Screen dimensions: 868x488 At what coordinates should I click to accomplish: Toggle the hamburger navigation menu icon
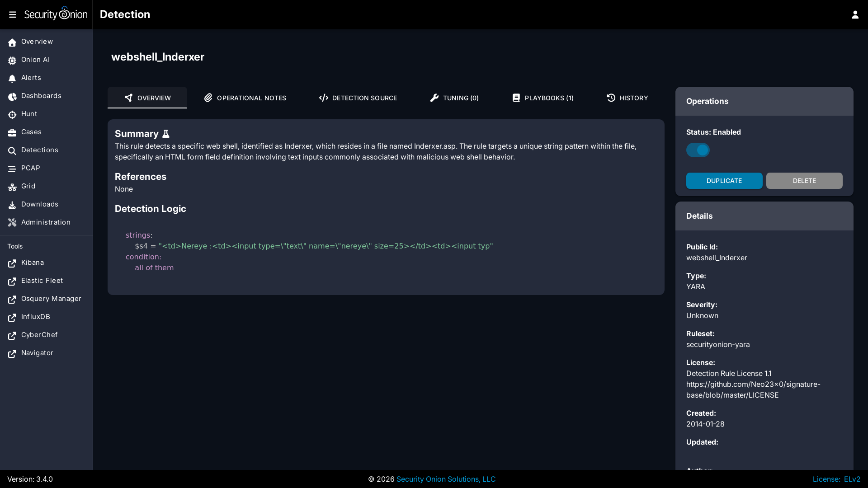click(x=13, y=14)
